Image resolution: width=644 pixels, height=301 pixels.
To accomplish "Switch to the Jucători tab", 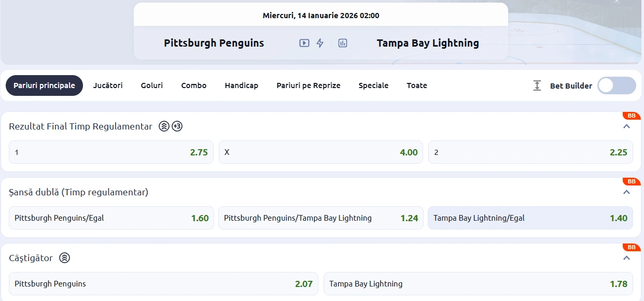I will coord(107,85).
